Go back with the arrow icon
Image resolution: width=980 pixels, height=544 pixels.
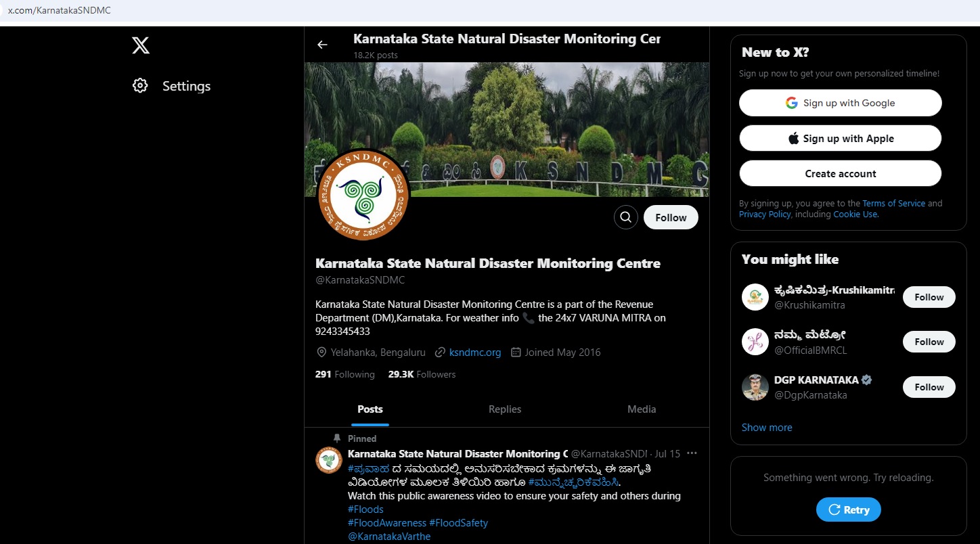pos(322,45)
